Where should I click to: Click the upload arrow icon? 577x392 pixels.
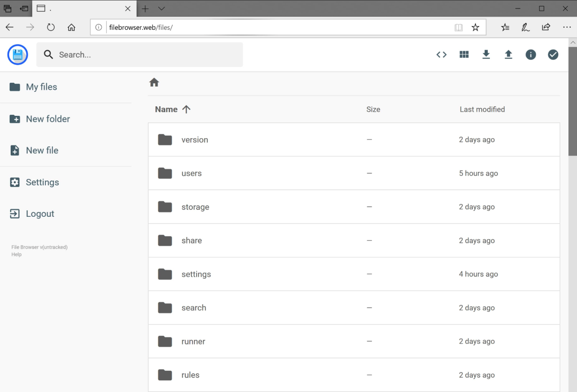point(508,54)
